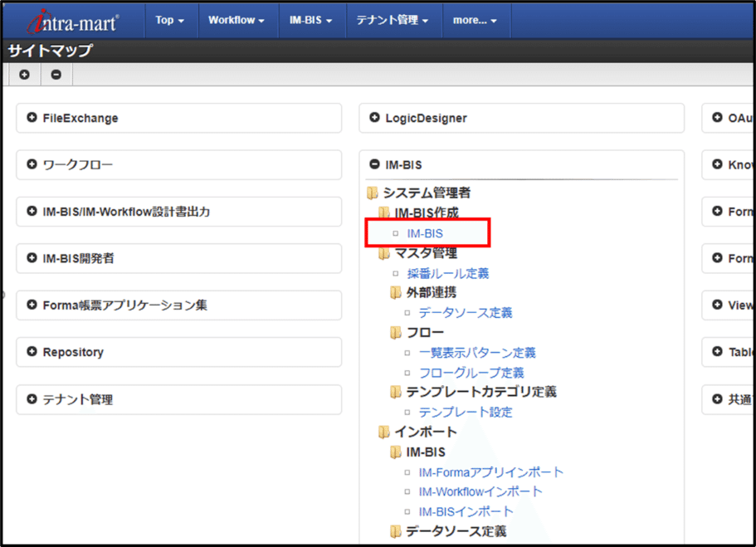The height and width of the screenshot is (547, 756).
Task: Click the マスタ管理 folder label
Action: coord(426,253)
